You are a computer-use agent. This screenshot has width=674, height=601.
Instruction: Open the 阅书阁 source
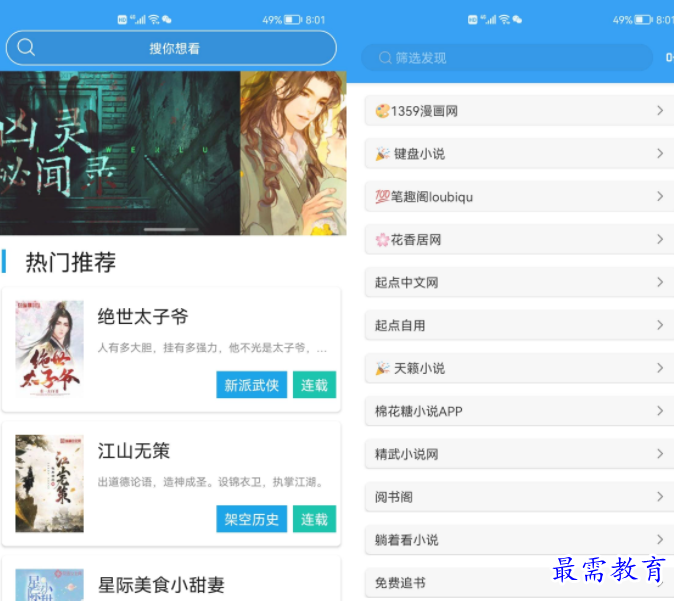(520, 497)
